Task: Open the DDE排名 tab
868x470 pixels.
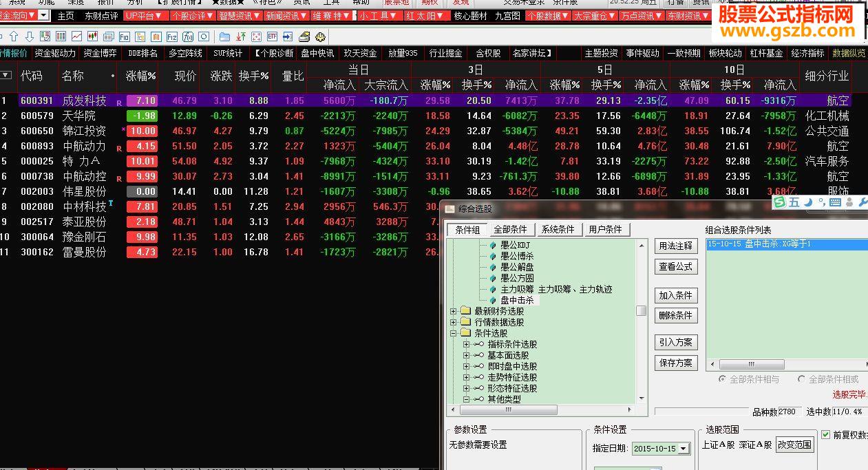Action: pos(142,53)
